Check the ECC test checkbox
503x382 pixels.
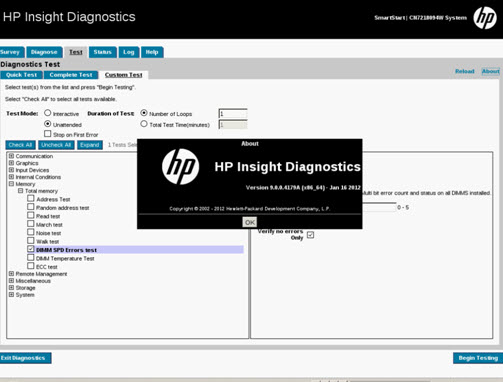[x=31, y=266]
